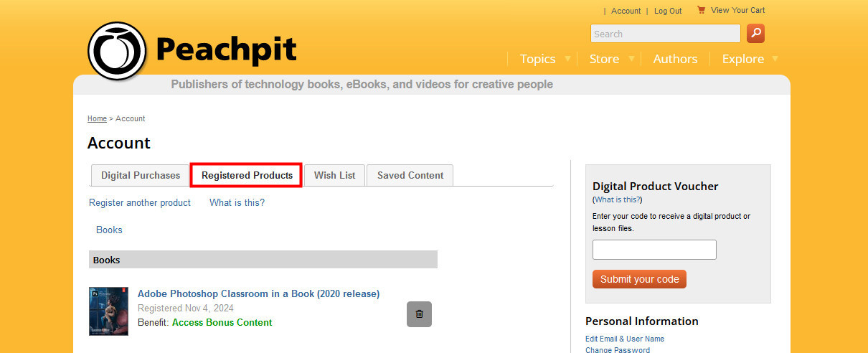Click the orange search magnifier button
The image size is (868, 353).
click(x=755, y=34)
